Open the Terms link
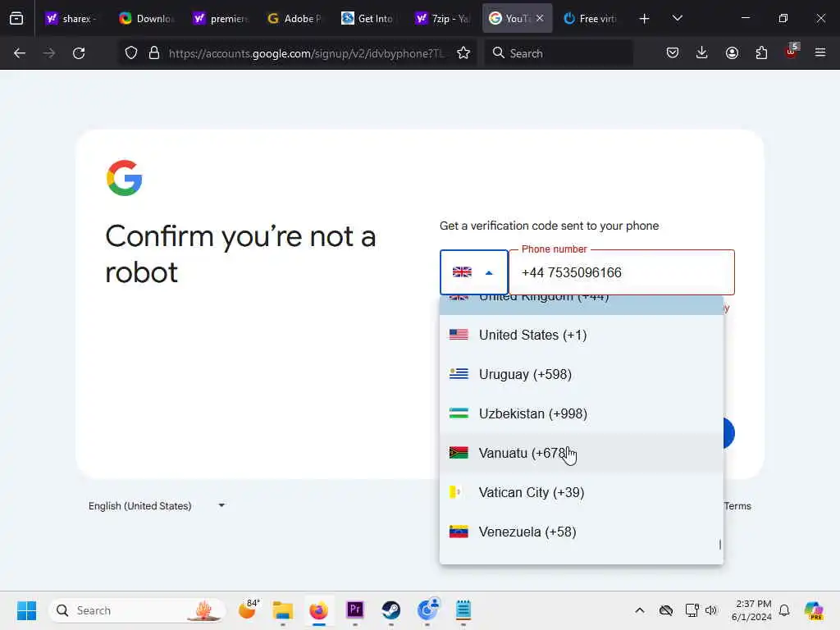 (737, 505)
